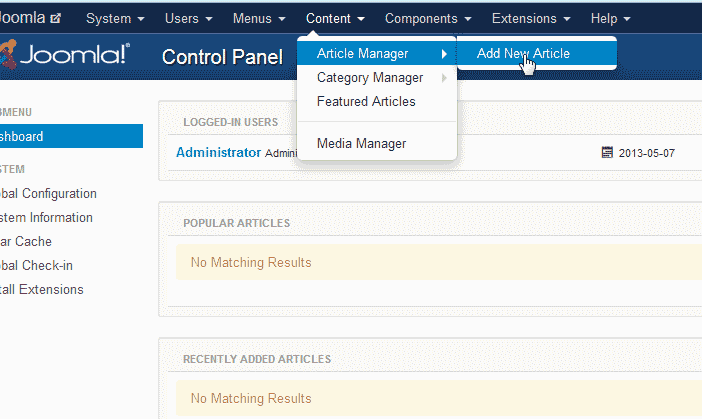702x419 pixels.
Task: Open the Components dropdown menu
Action: click(x=428, y=19)
